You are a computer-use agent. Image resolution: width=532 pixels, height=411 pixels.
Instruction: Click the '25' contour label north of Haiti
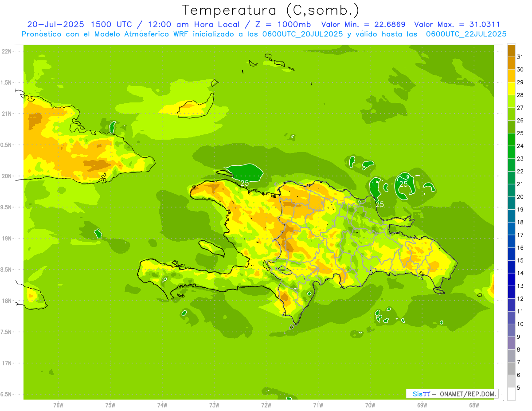pos(245,183)
